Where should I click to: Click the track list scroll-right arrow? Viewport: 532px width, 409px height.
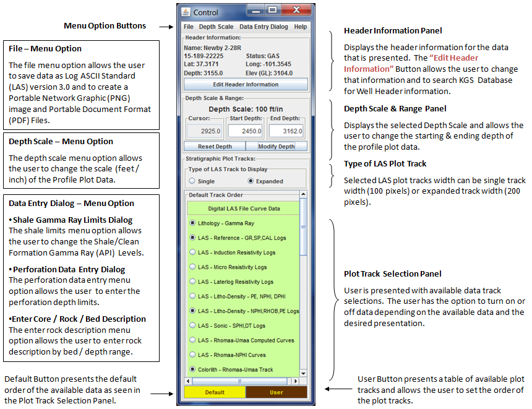click(296, 381)
